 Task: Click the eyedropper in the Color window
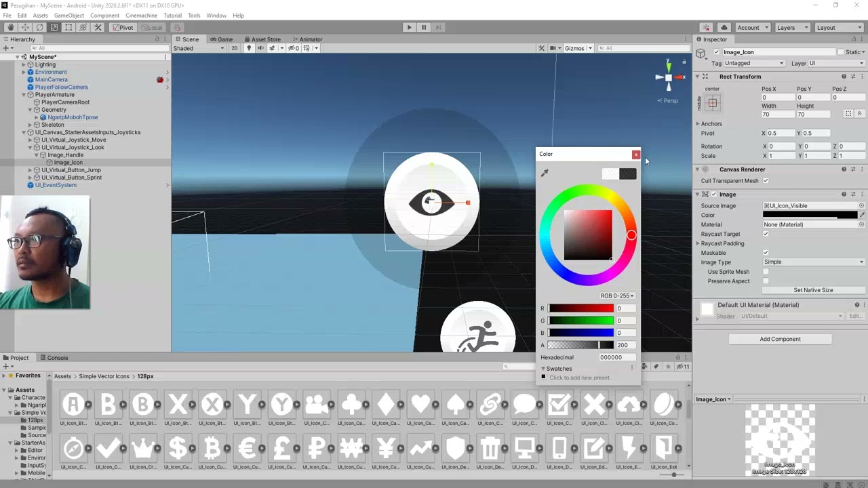tap(545, 174)
